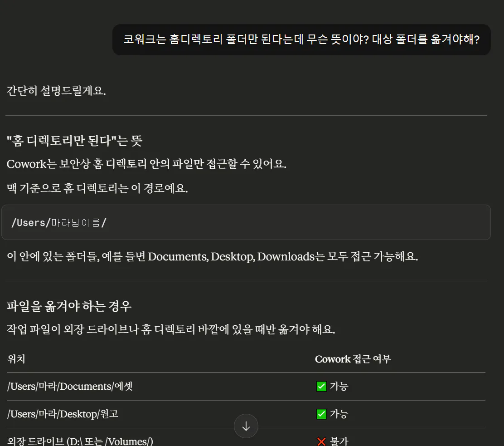Click the text 간단히 설명드릴게요.
This screenshot has height=446, width=504.
(56, 91)
